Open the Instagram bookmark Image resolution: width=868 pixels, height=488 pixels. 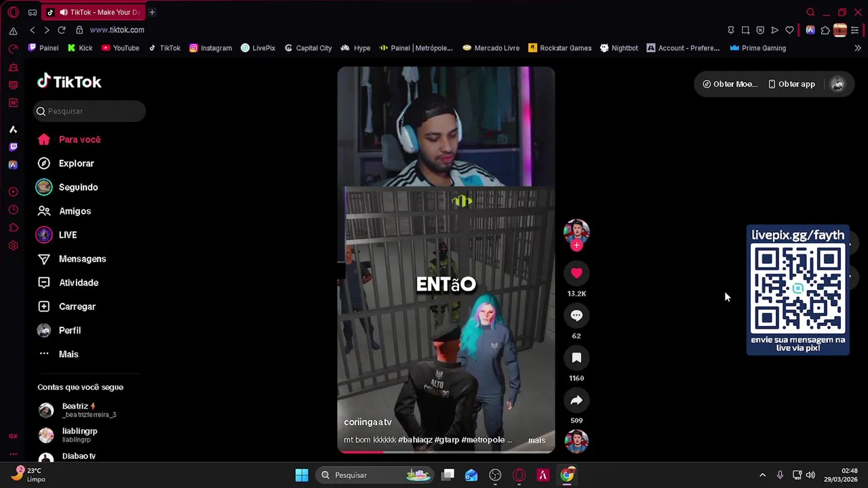click(210, 48)
